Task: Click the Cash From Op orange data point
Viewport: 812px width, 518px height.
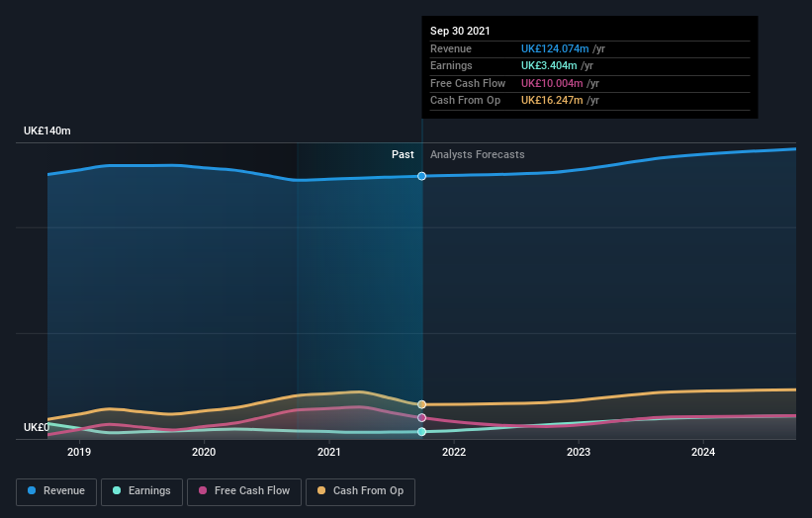Action: [x=421, y=404]
